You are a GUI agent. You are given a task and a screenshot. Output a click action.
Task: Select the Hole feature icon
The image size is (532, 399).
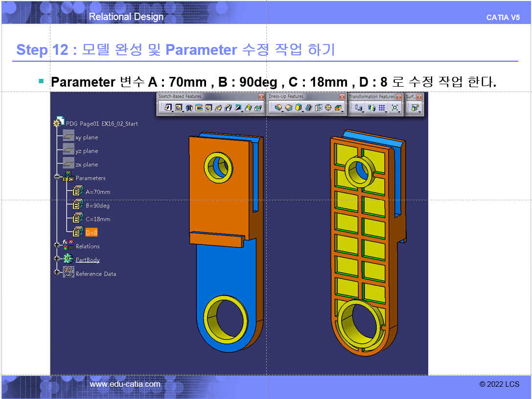(208, 108)
